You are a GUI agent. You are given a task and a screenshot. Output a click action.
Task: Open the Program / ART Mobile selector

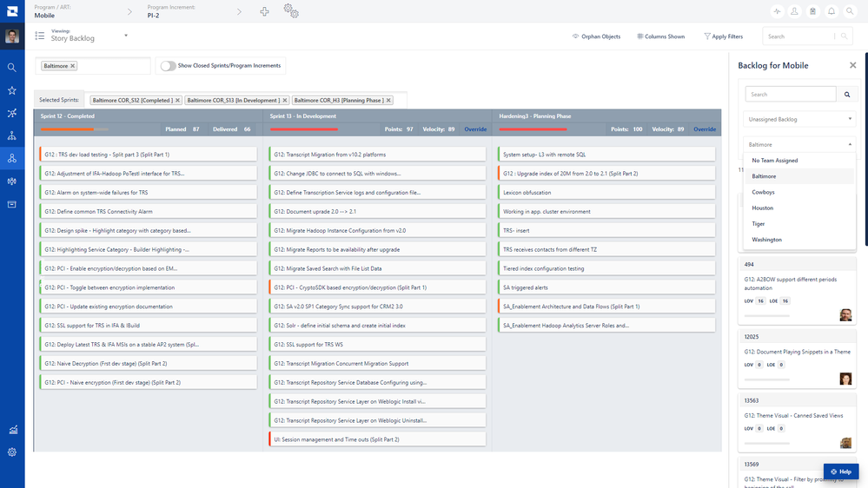click(x=83, y=11)
